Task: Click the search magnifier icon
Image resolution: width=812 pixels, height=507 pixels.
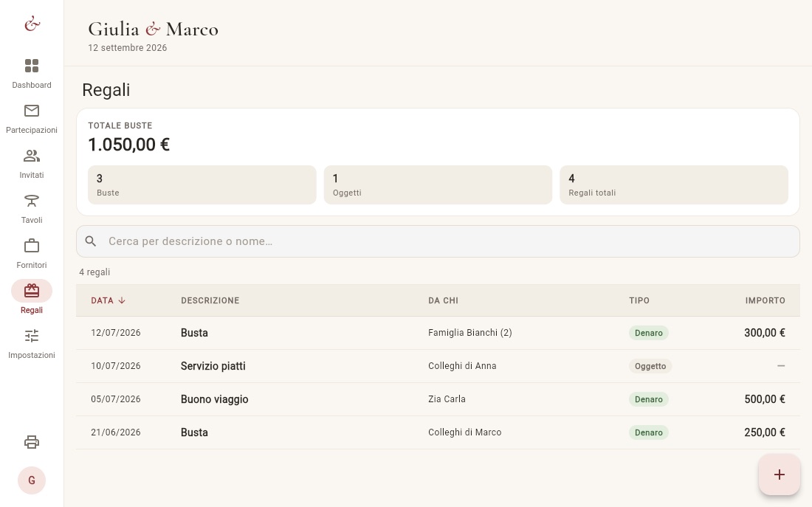Action: [x=91, y=241]
